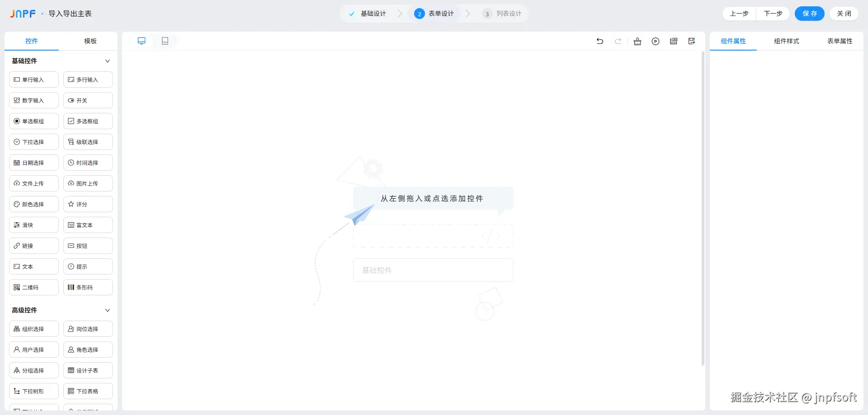The image size is (868, 415).
Task: Add the 提示 alert control
Action: [x=88, y=266]
